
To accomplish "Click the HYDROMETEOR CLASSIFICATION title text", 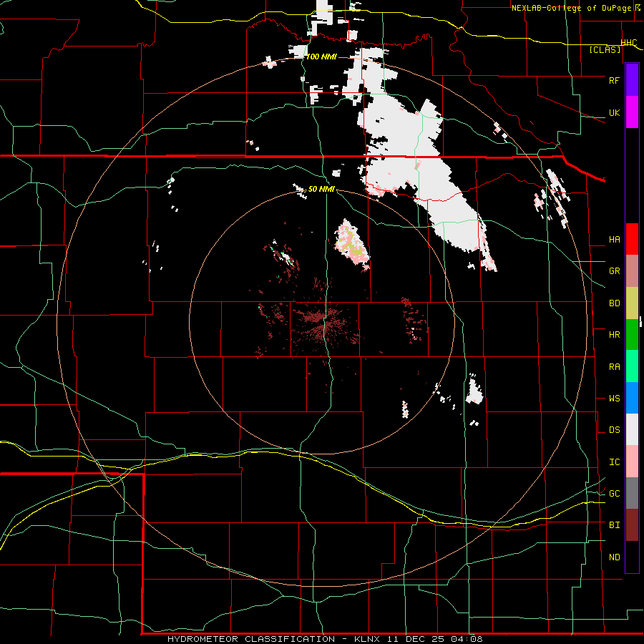I will click(x=251, y=639).
